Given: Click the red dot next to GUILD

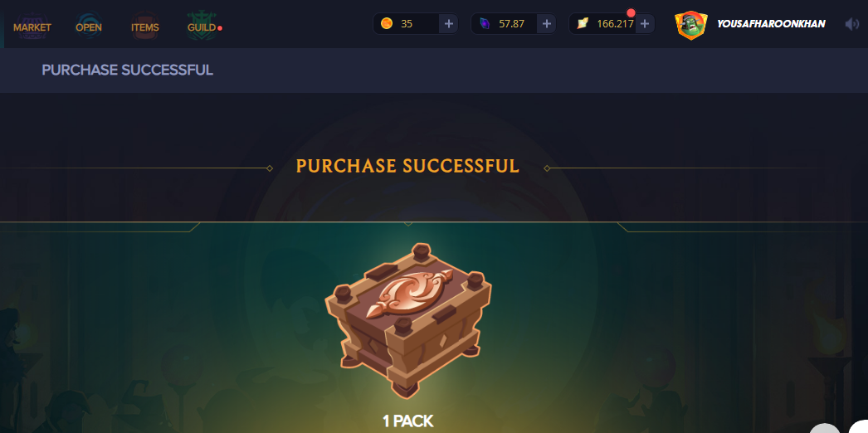Looking at the screenshot, I should click(x=220, y=27).
